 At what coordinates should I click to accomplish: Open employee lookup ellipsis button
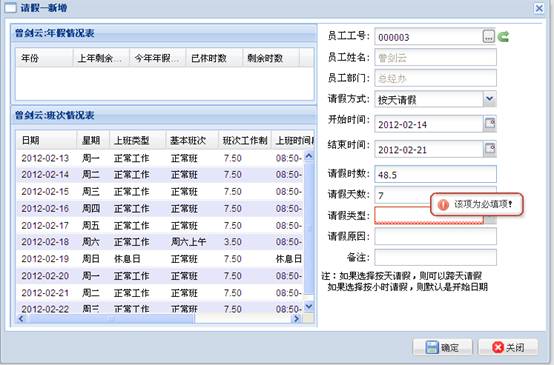pos(488,37)
